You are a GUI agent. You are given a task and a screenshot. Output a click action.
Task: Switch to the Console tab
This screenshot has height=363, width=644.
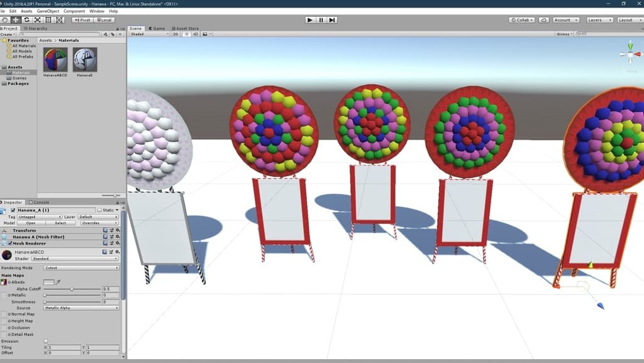pos(40,203)
